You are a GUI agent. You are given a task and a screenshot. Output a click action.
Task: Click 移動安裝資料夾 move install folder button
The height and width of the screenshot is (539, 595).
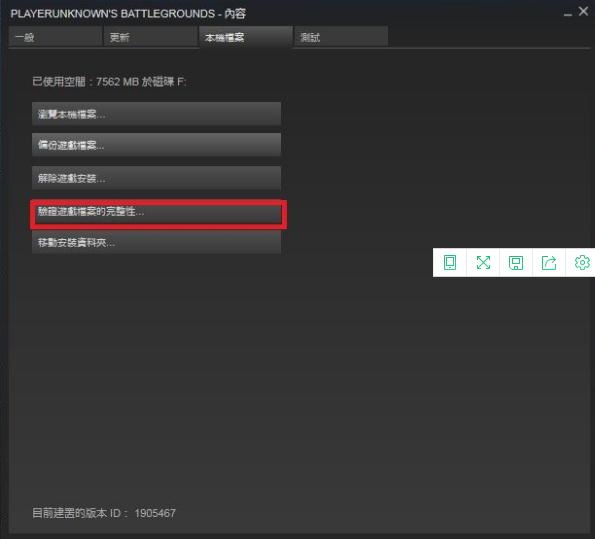pyautogui.click(x=156, y=242)
